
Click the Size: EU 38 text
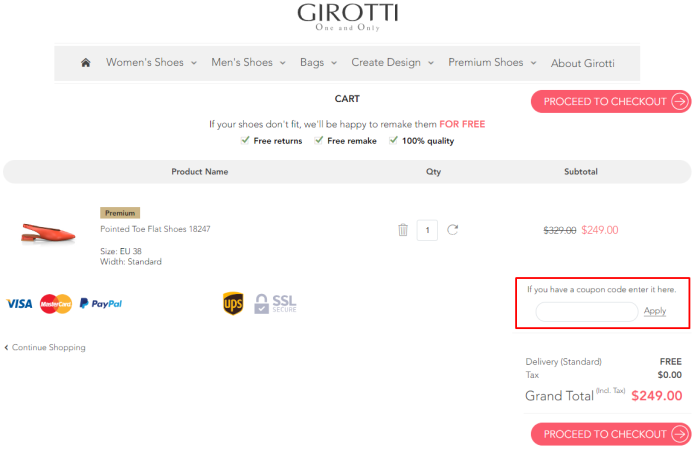pos(121,251)
